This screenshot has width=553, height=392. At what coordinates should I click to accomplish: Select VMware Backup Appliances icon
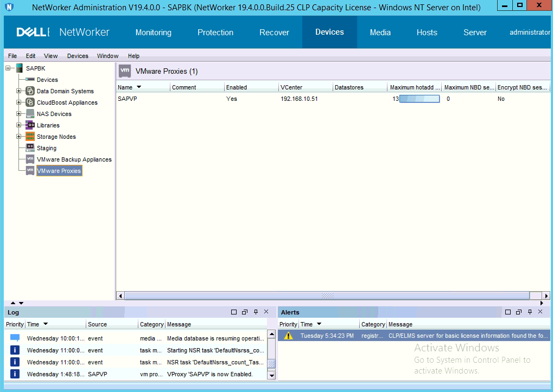pyautogui.click(x=30, y=159)
